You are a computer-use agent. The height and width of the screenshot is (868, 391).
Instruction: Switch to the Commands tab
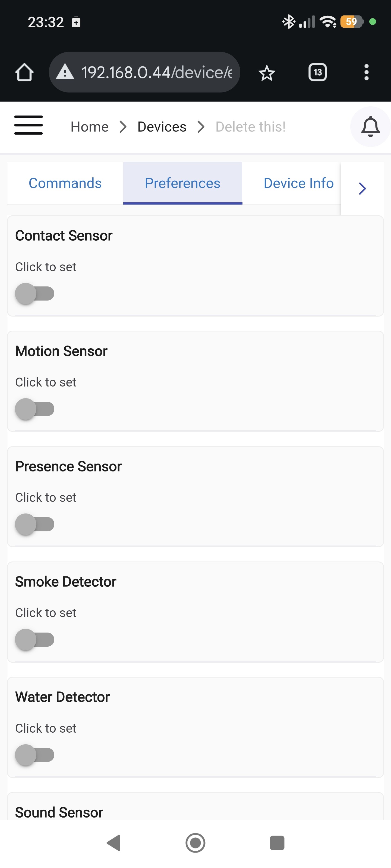click(65, 183)
